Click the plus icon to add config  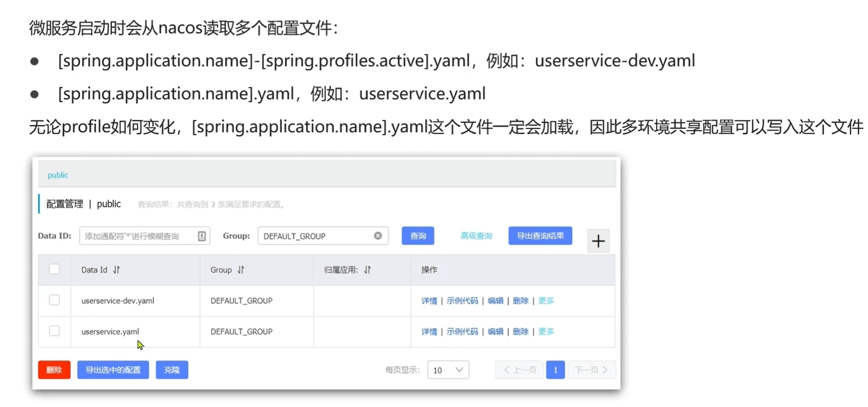click(598, 241)
